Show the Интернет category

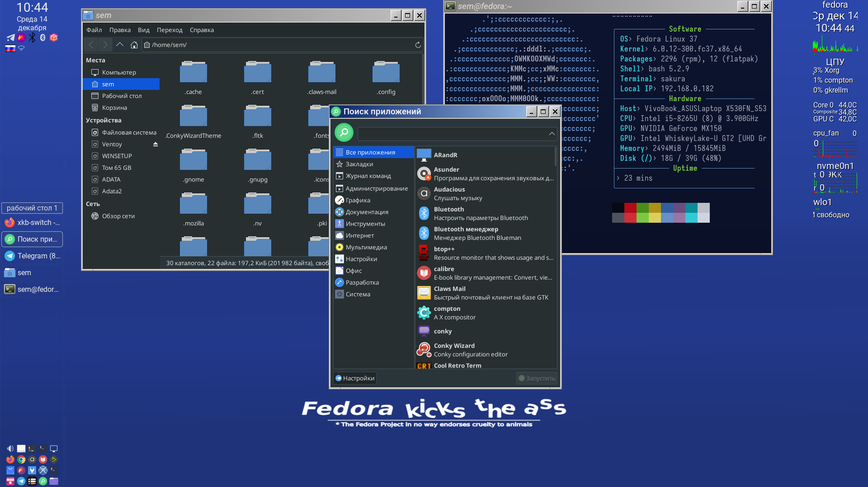click(373, 235)
